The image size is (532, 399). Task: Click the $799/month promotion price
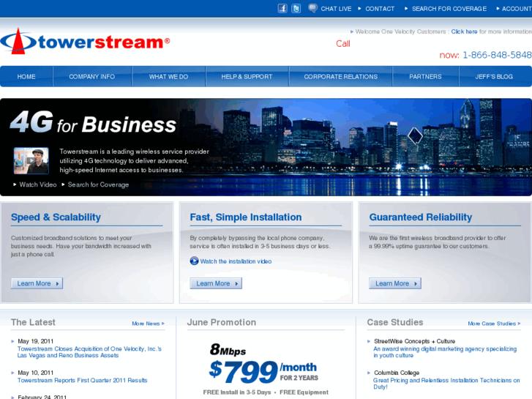click(x=263, y=372)
